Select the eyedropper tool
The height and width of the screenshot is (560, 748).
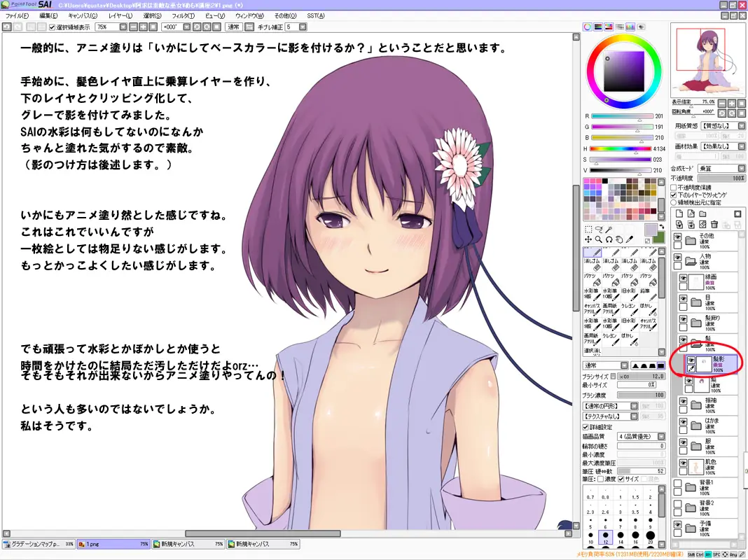tap(630, 239)
